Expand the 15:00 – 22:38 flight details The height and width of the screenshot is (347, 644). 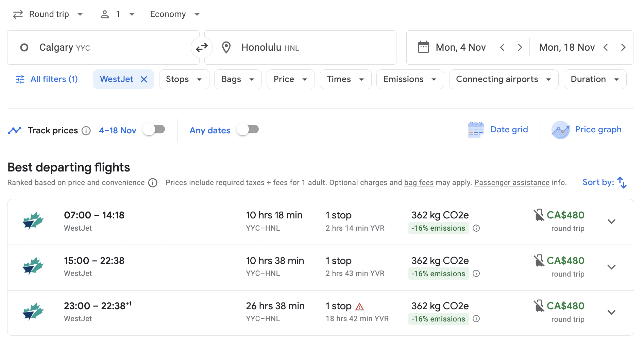[611, 267]
